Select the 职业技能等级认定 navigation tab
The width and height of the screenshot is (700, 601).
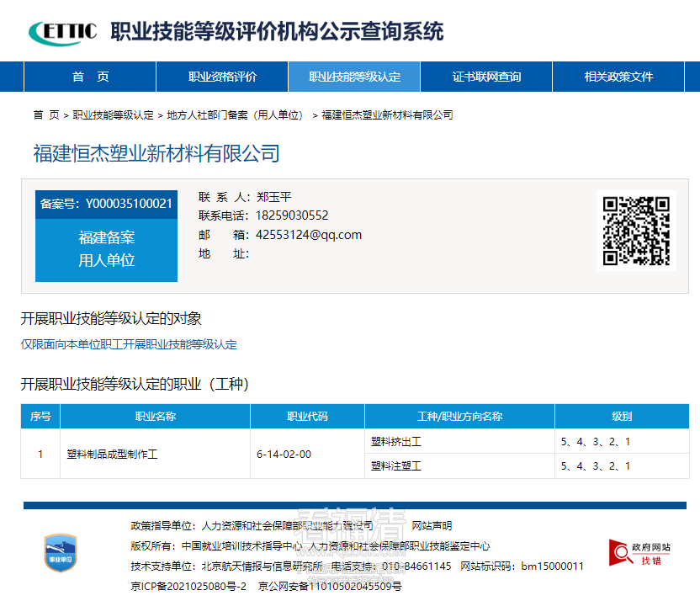(x=354, y=77)
